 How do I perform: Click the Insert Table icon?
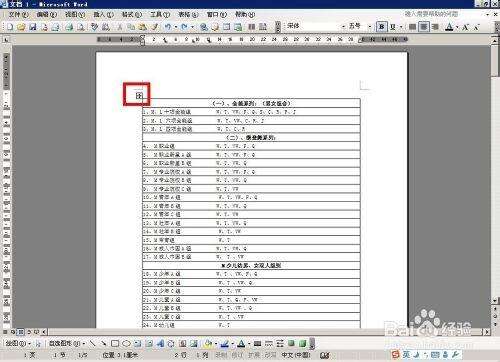[227, 27]
